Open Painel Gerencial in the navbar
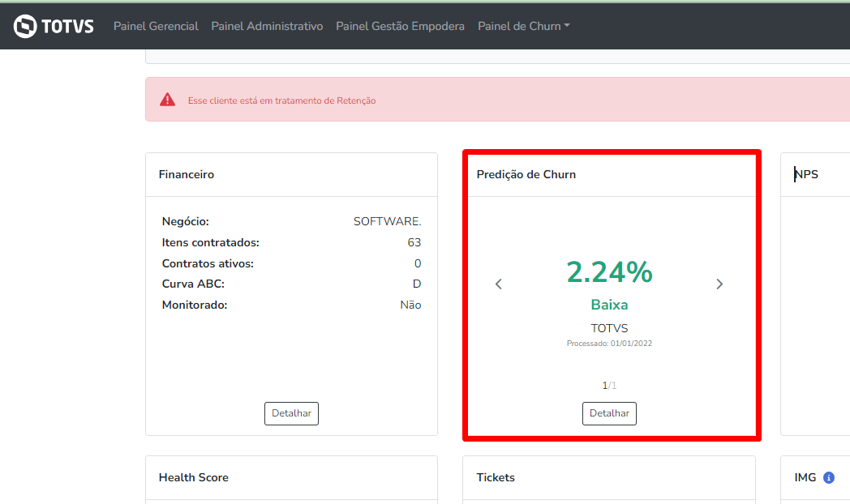Image resolution: width=850 pixels, height=504 pixels. tap(156, 26)
